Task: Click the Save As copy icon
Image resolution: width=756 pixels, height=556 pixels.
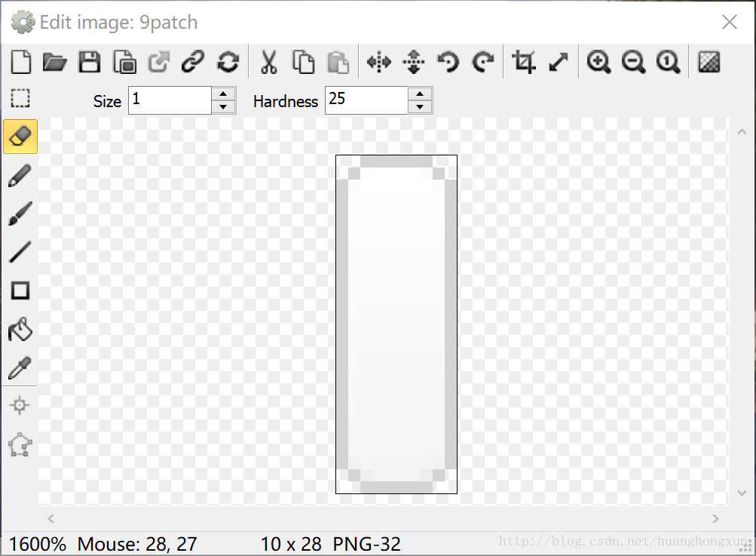Action: [124, 62]
